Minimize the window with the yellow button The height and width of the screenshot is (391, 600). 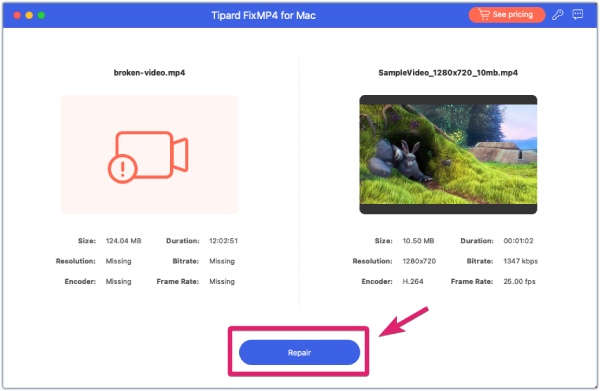[x=29, y=15]
